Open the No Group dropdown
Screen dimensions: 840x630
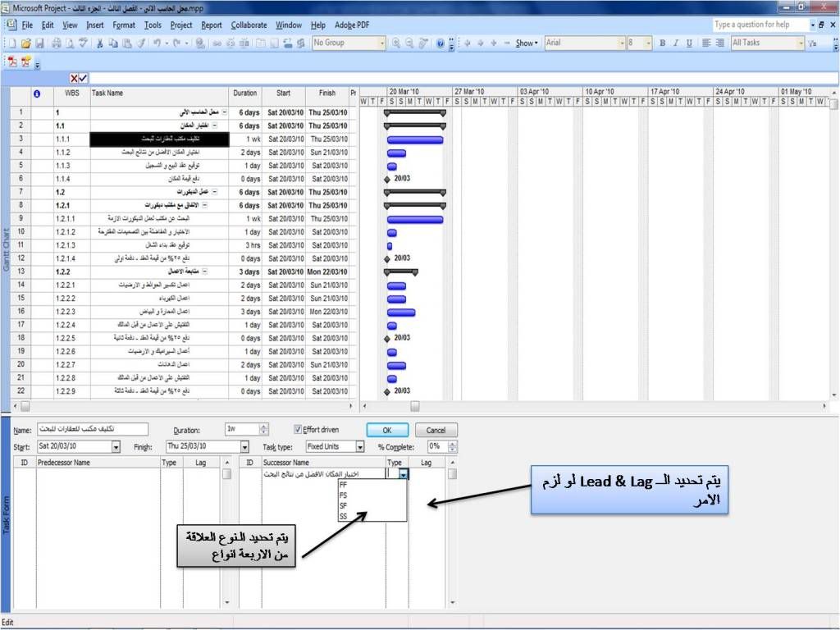[x=382, y=43]
